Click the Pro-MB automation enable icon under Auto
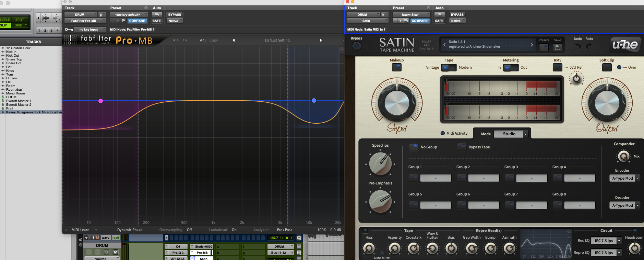 point(157,15)
